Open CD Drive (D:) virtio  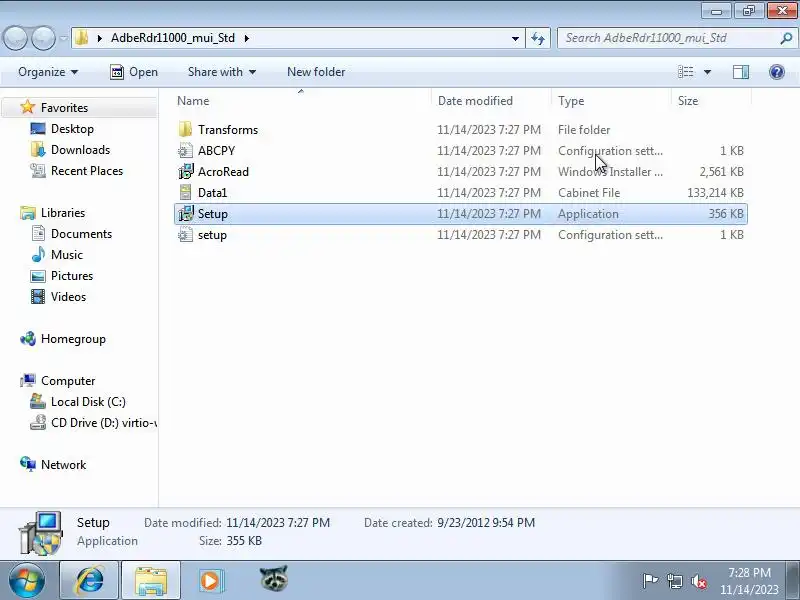[x=104, y=422]
